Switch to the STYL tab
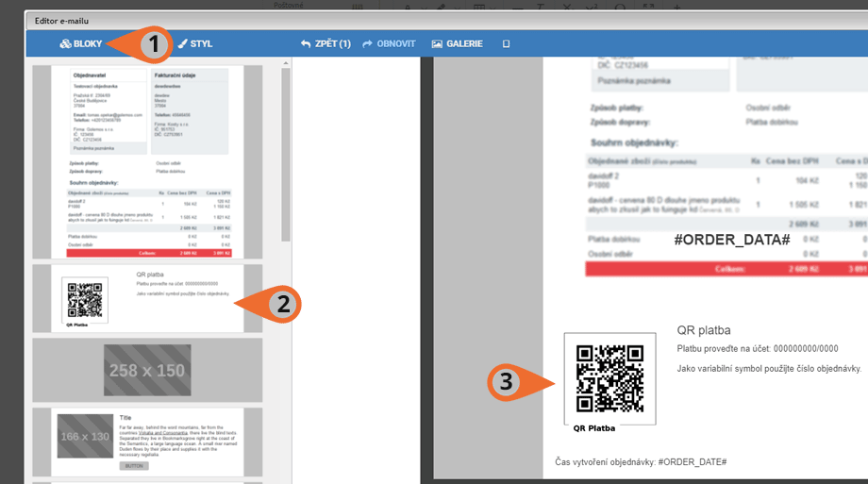Screen dimensions: 868x484 point(195,43)
